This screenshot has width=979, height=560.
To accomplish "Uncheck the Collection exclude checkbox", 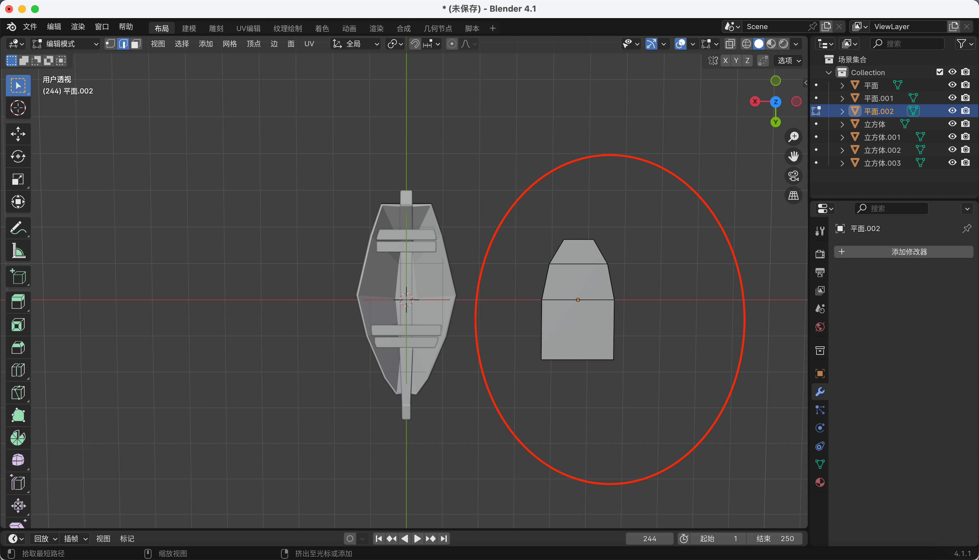I will tap(940, 72).
